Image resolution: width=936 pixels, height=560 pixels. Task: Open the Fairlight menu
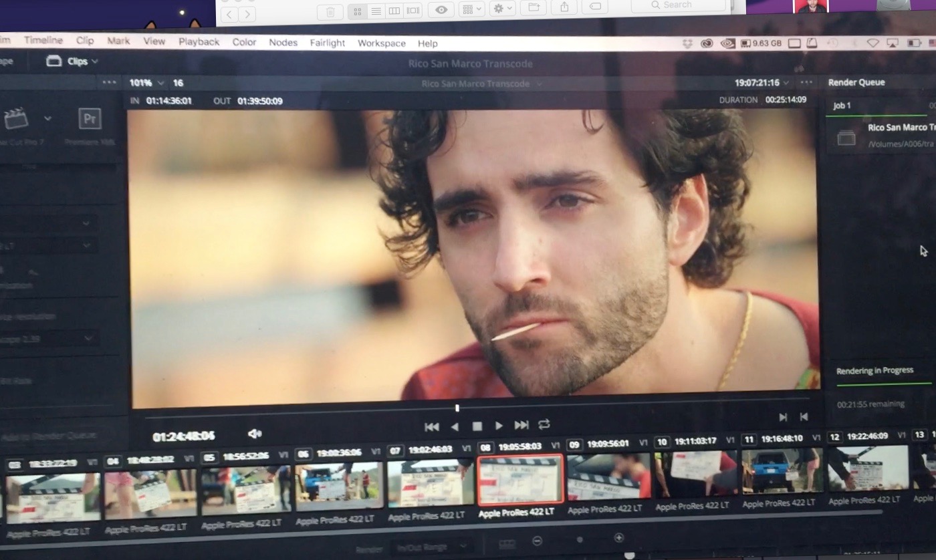click(327, 43)
